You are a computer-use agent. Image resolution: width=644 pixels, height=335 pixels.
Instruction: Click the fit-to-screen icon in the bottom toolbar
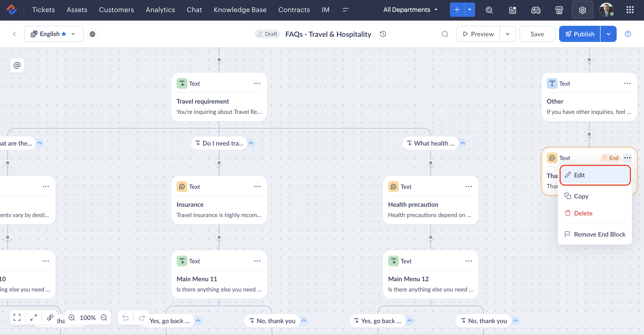pyautogui.click(x=17, y=317)
